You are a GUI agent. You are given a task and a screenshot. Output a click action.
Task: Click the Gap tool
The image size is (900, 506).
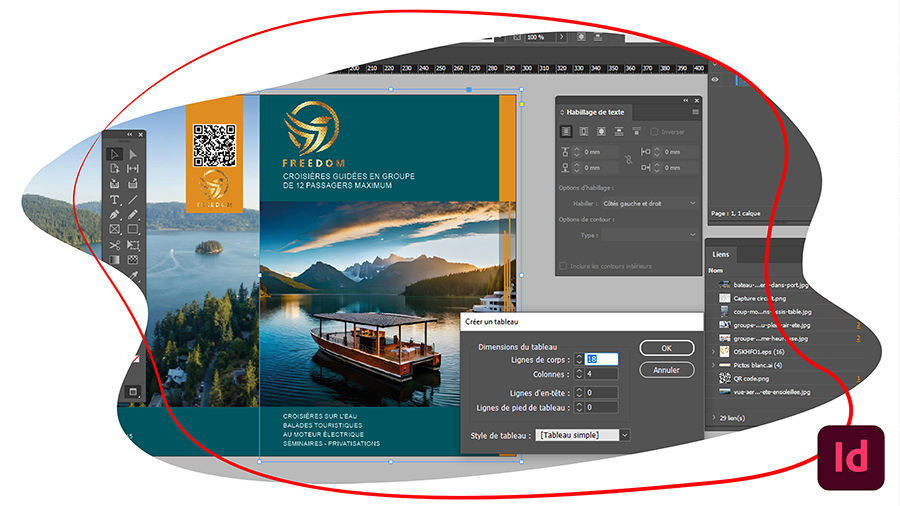[133, 169]
